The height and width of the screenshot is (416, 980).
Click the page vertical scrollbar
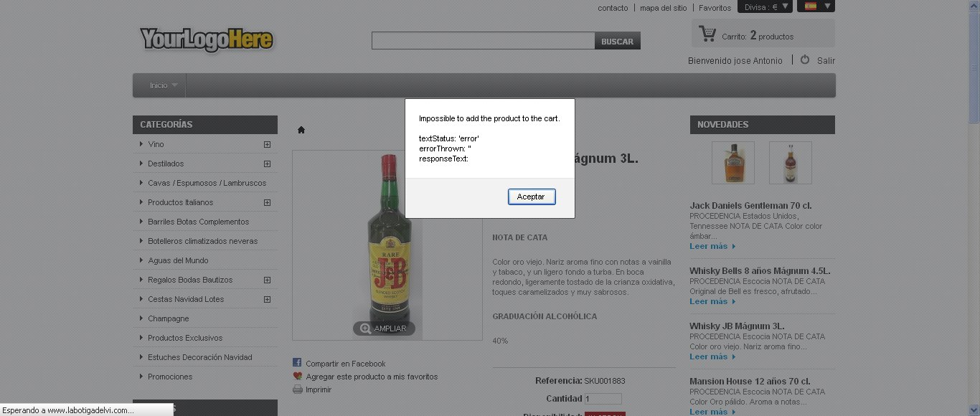pyautogui.click(x=974, y=208)
